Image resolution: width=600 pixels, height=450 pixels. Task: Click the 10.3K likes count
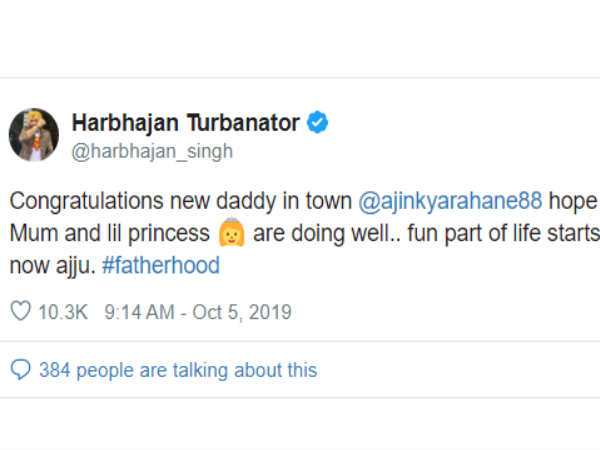pyautogui.click(x=60, y=313)
